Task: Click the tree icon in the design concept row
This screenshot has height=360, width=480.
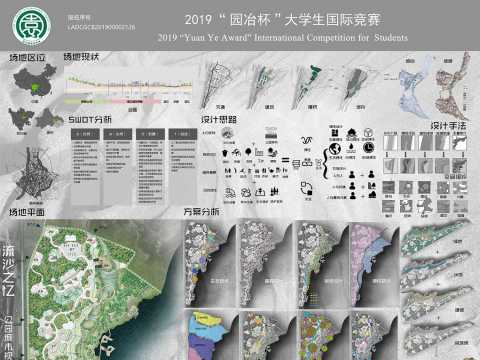Action: point(248,152)
